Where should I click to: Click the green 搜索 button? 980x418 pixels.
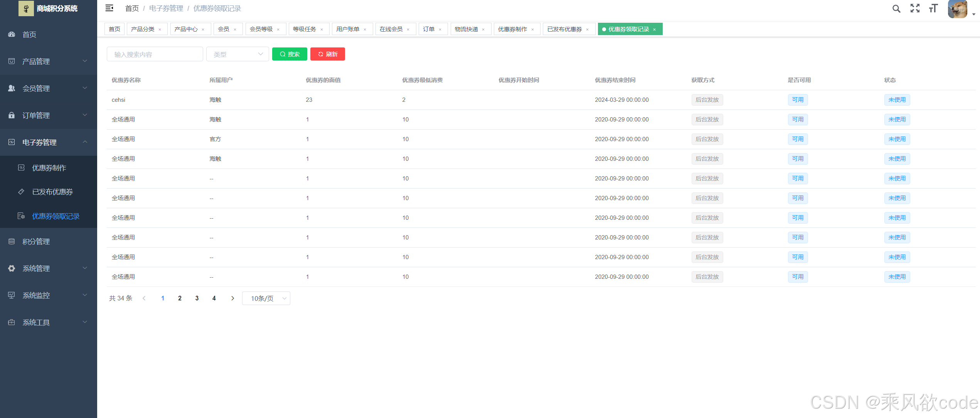pos(290,54)
